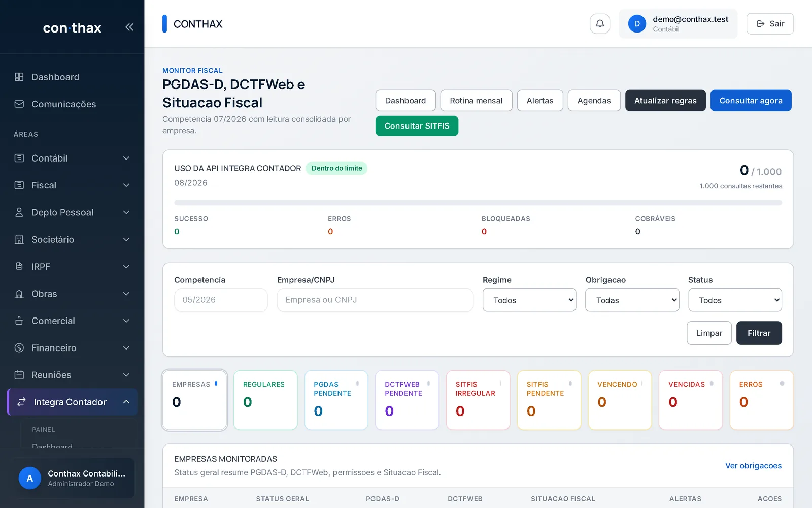Open the Status dropdown
This screenshot has width=812, height=508.
coord(735,300)
